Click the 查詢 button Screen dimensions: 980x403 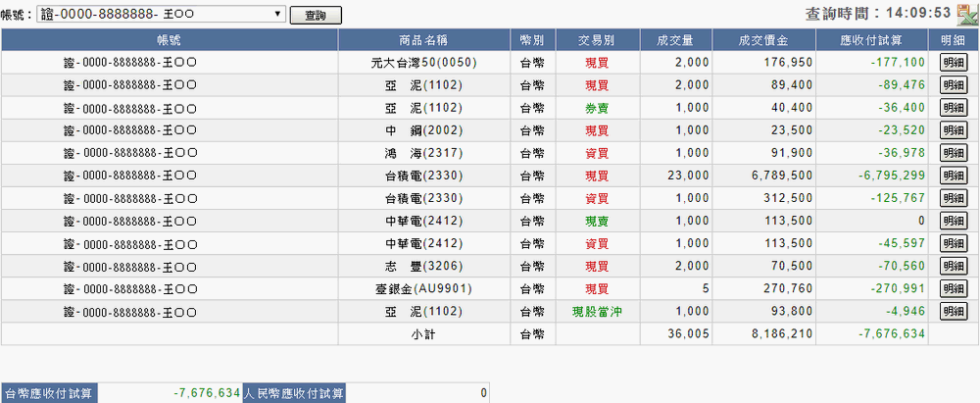pyautogui.click(x=317, y=16)
